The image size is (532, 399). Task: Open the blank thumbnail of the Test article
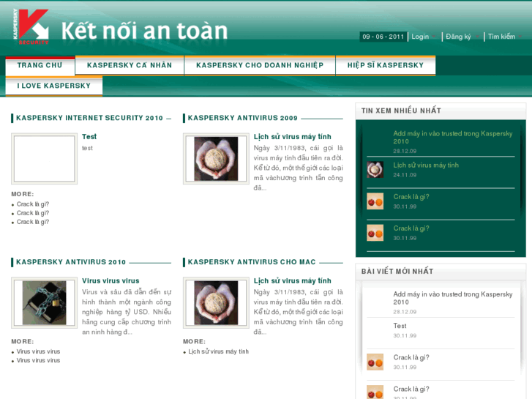coord(45,159)
